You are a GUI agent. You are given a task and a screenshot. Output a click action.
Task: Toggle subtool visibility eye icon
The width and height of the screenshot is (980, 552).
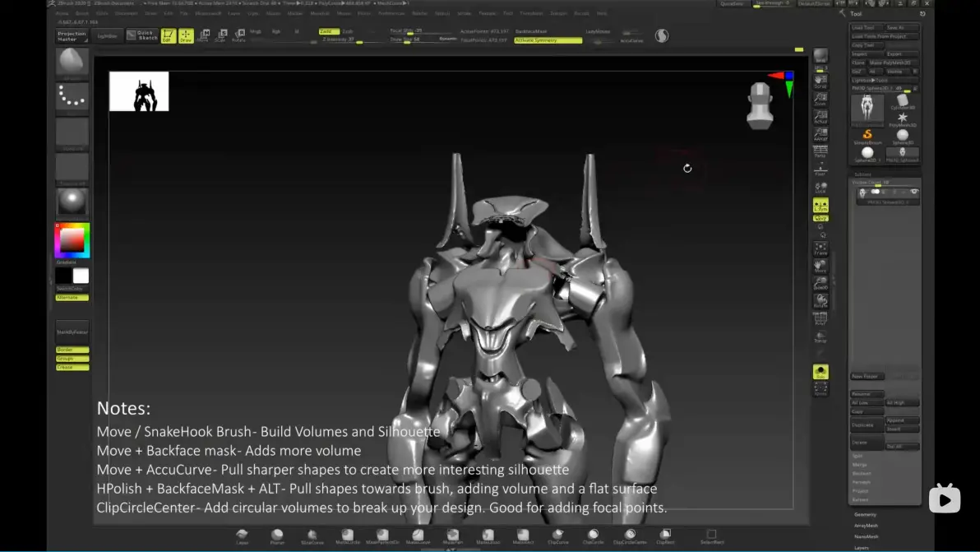(x=913, y=192)
